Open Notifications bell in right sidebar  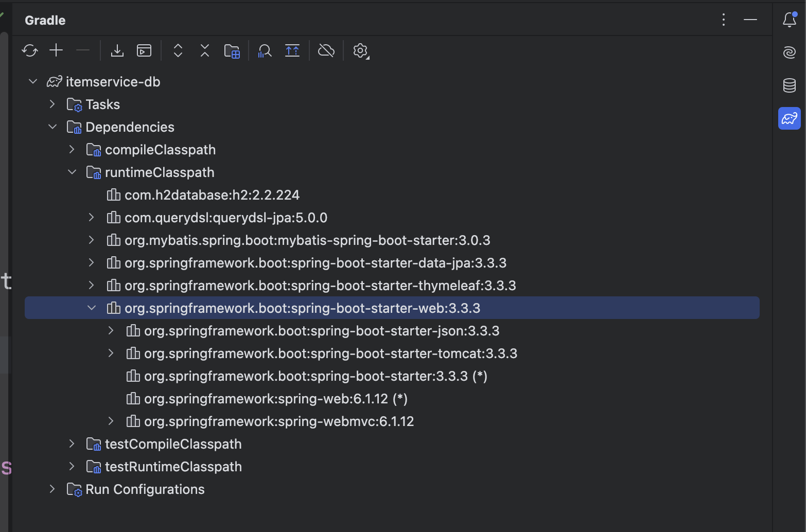[x=790, y=20]
